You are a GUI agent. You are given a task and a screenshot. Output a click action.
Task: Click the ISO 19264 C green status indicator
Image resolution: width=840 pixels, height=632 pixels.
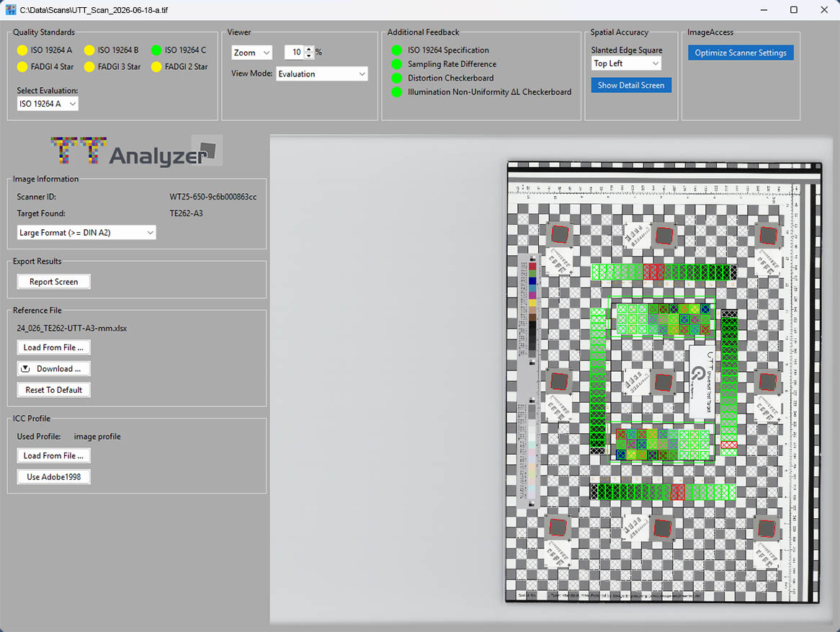pos(156,50)
